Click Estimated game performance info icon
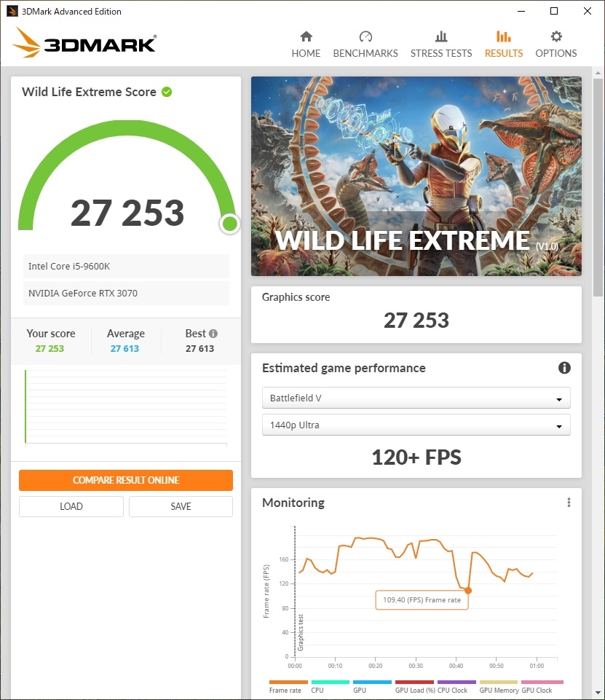The image size is (605, 700). point(564,367)
